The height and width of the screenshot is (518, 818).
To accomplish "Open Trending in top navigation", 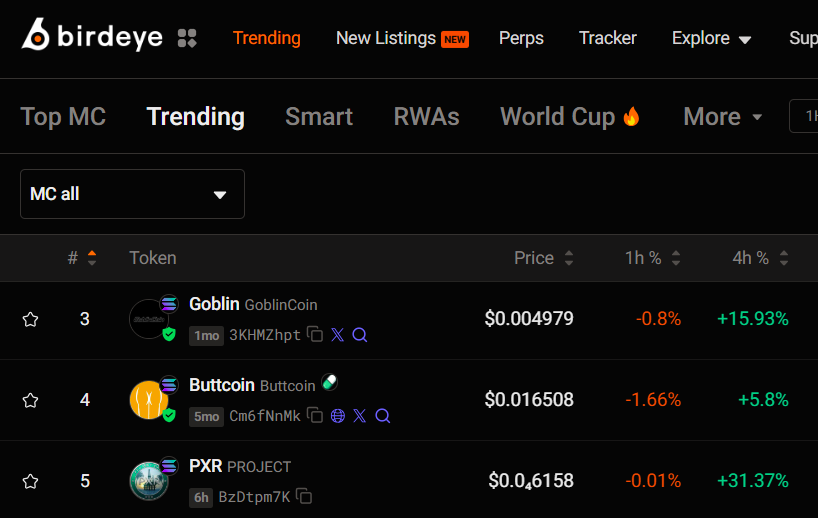I will click(x=267, y=38).
